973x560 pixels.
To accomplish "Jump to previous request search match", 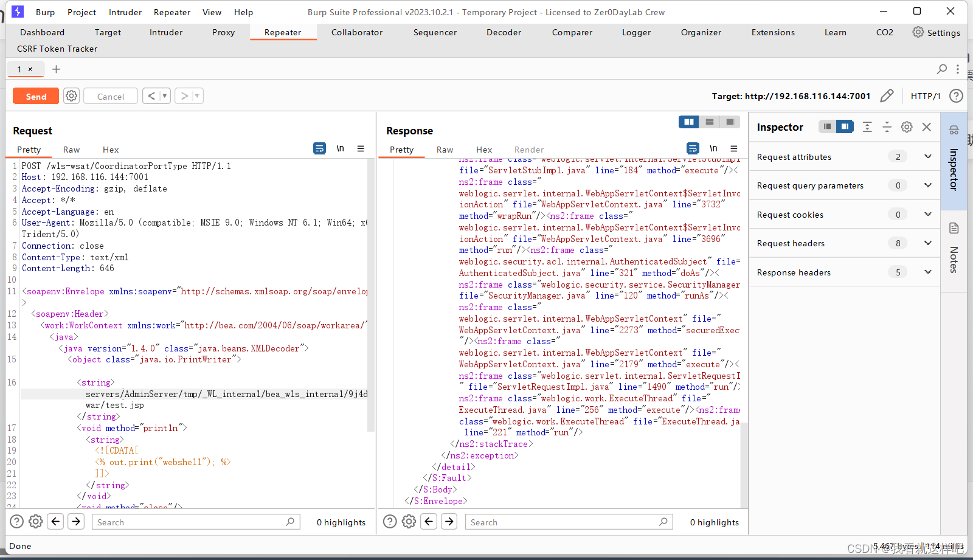I will click(55, 521).
